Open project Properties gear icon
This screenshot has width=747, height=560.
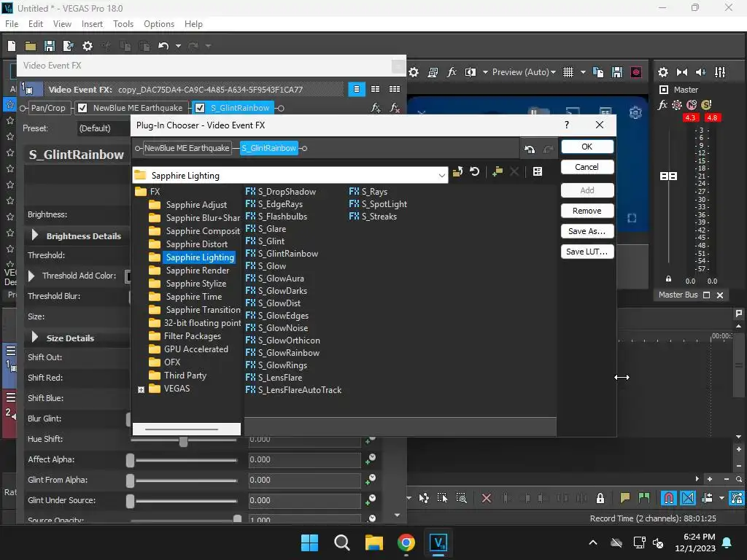tap(88, 46)
